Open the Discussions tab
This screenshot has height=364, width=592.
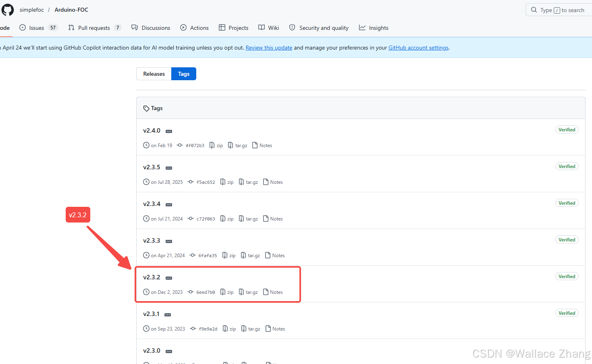151,28
